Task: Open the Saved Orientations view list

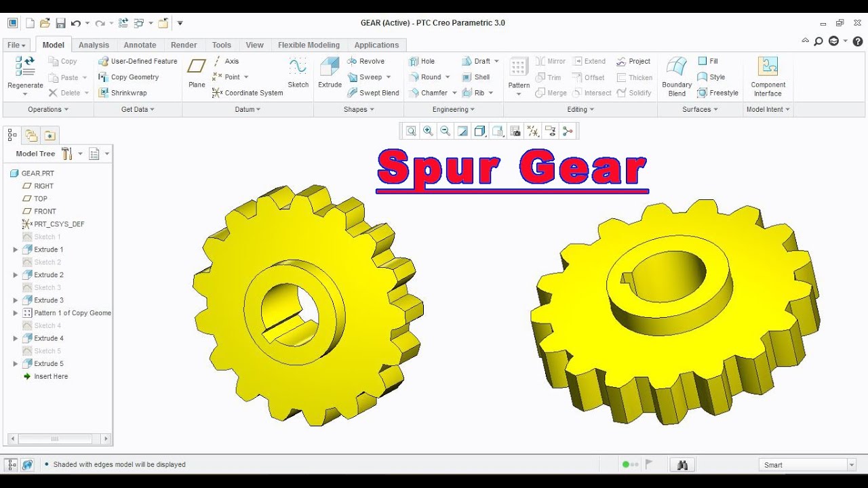Action: (x=498, y=131)
